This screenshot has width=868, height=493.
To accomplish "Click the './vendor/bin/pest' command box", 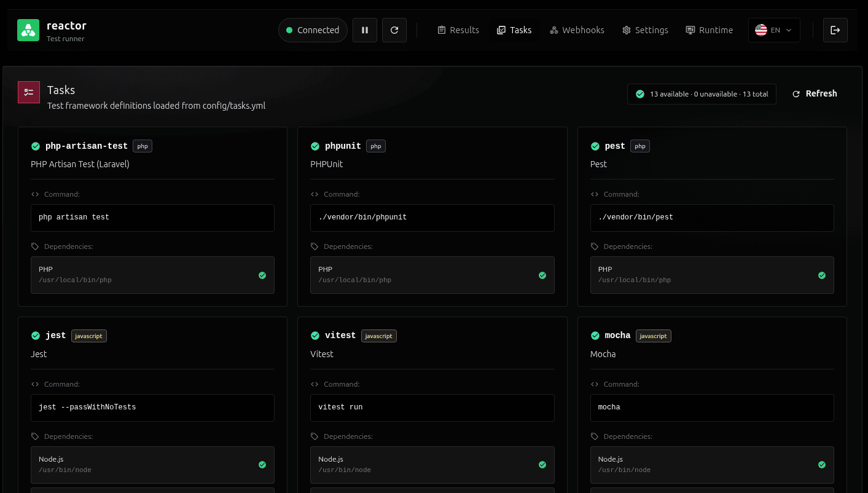I will [712, 218].
